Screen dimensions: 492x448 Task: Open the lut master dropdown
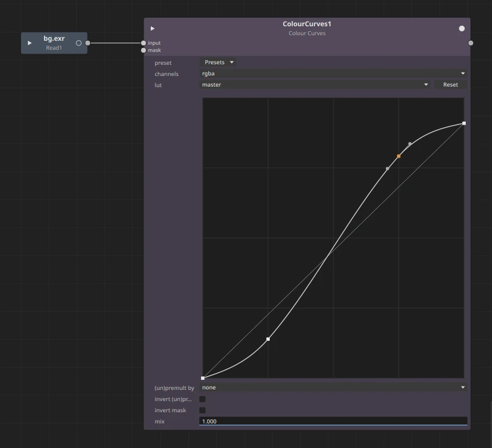point(316,84)
